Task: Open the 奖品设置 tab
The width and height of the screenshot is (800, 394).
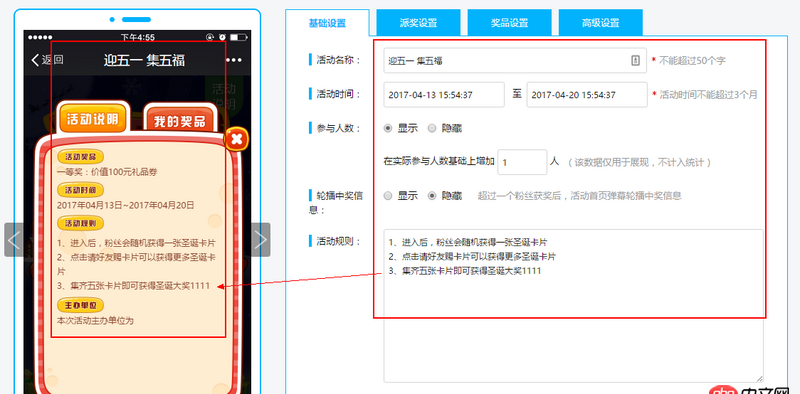Action: click(x=509, y=23)
